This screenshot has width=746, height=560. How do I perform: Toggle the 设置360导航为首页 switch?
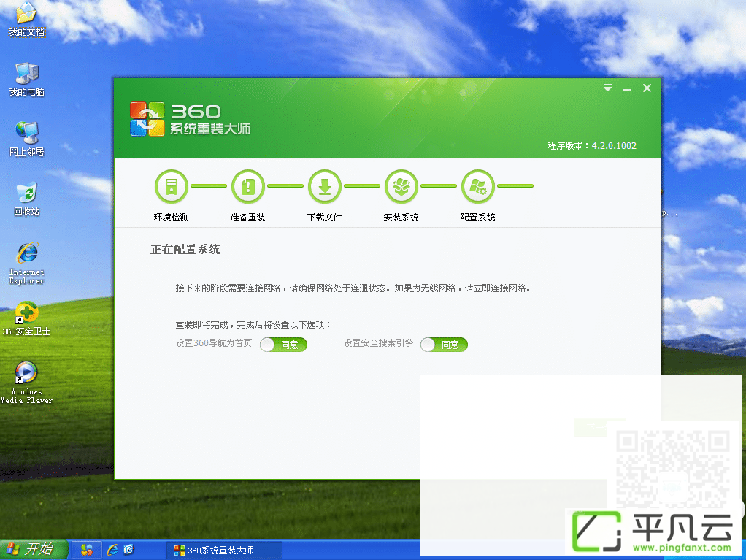point(283,345)
